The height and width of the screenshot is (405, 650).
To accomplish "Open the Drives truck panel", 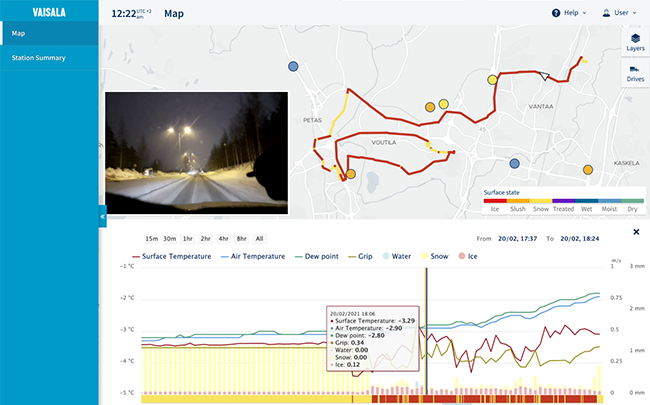I will [x=634, y=73].
